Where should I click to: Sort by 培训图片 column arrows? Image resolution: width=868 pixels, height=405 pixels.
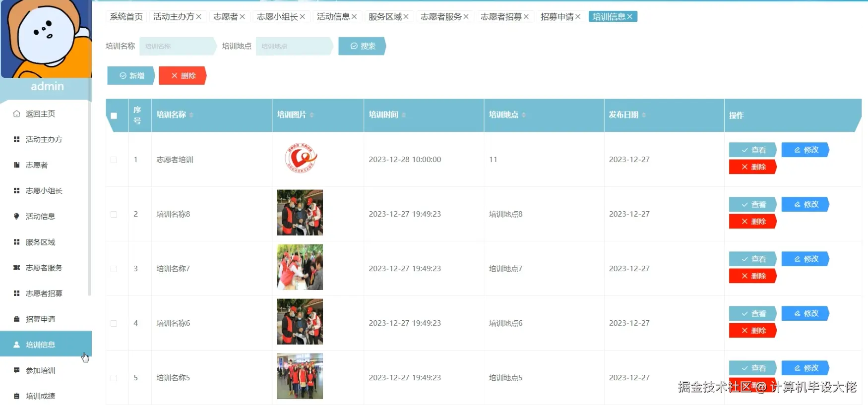point(311,115)
